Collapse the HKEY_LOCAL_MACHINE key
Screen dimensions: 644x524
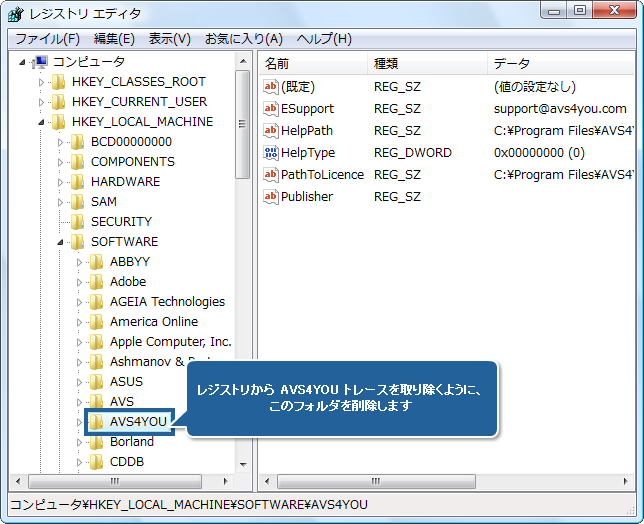point(41,122)
